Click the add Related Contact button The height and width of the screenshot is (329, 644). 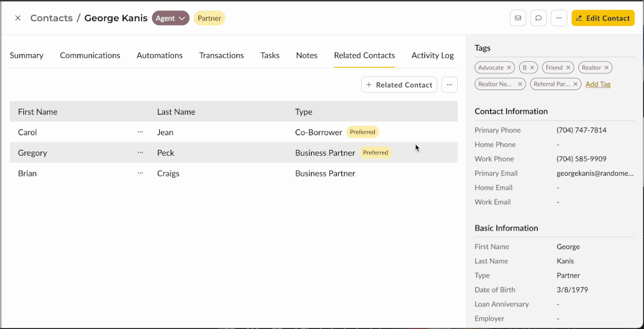399,85
